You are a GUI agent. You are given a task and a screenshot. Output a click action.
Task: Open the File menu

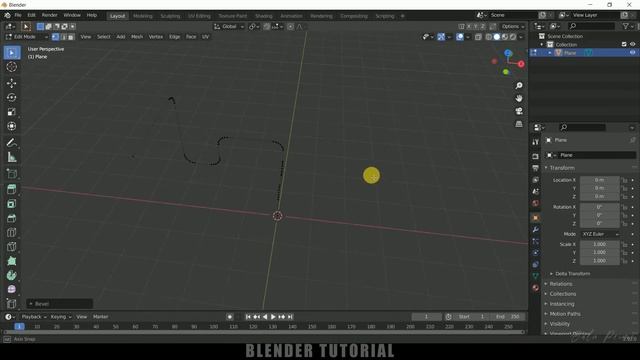point(18,16)
